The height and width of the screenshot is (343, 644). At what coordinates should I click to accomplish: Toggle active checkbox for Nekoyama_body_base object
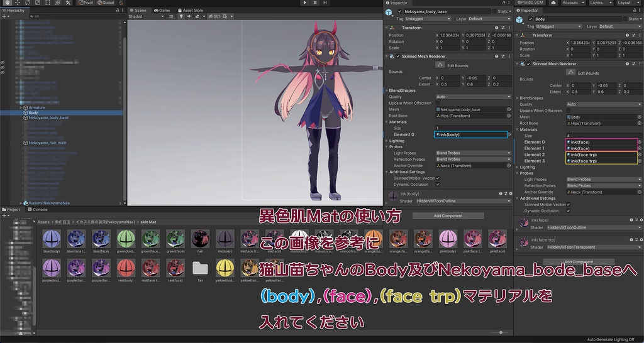click(399, 11)
